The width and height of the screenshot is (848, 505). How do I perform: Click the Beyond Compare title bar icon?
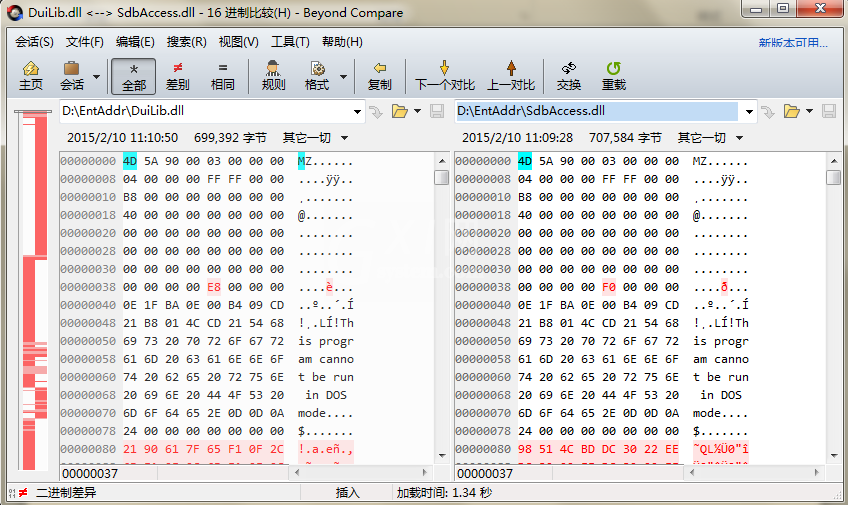point(15,12)
